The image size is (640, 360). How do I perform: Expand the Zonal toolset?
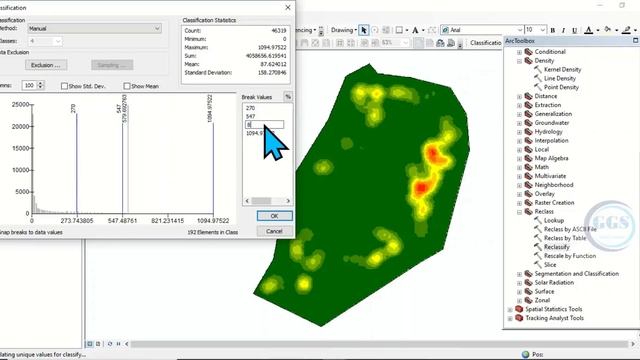(x=519, y=300)
